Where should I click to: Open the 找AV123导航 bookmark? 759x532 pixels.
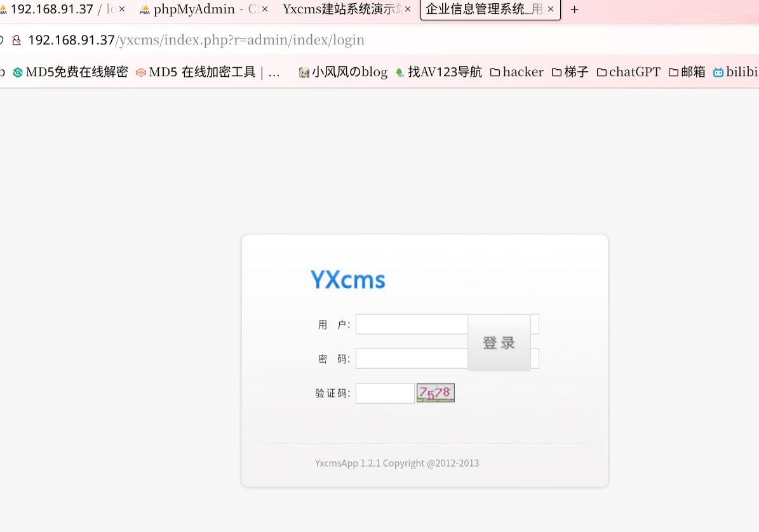point(438,72)
